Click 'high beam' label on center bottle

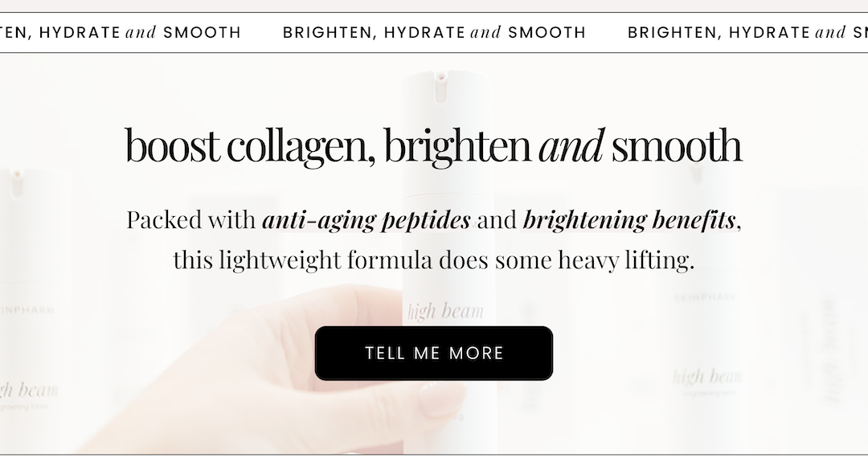(445, 312)
